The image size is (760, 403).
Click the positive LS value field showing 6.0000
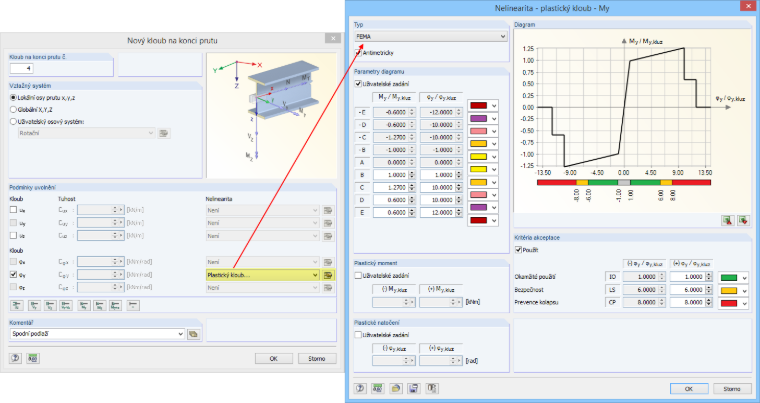(x=691, y=290)
